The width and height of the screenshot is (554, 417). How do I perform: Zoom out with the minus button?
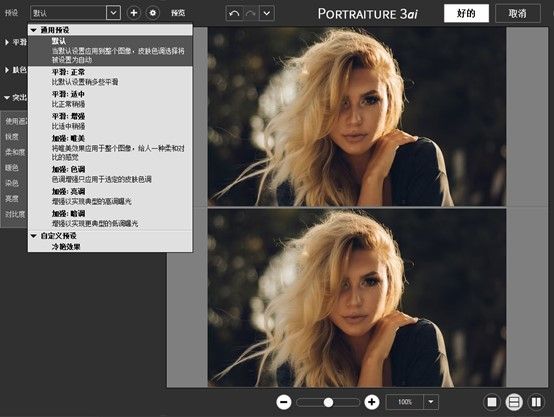pyautogui.click(x=283, y=402)
